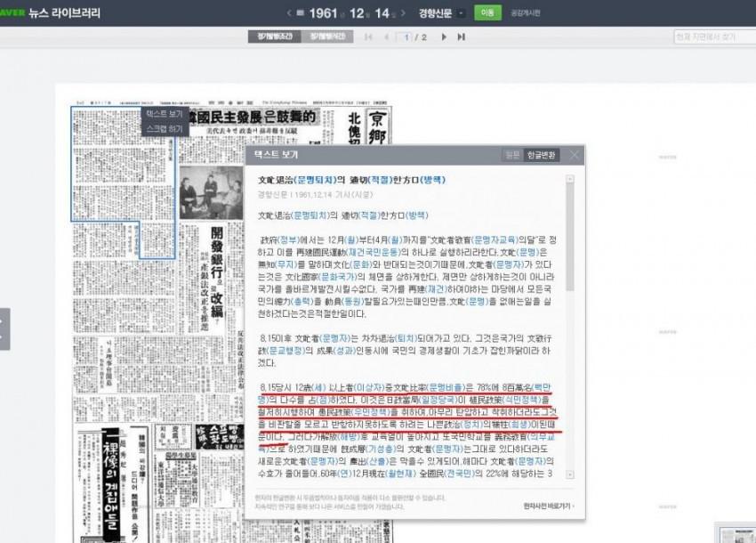This screenshot has height=543, width=756.
Task: Choose 텍스트 보기 from the context menu
Action: click(x=164, y=114)
